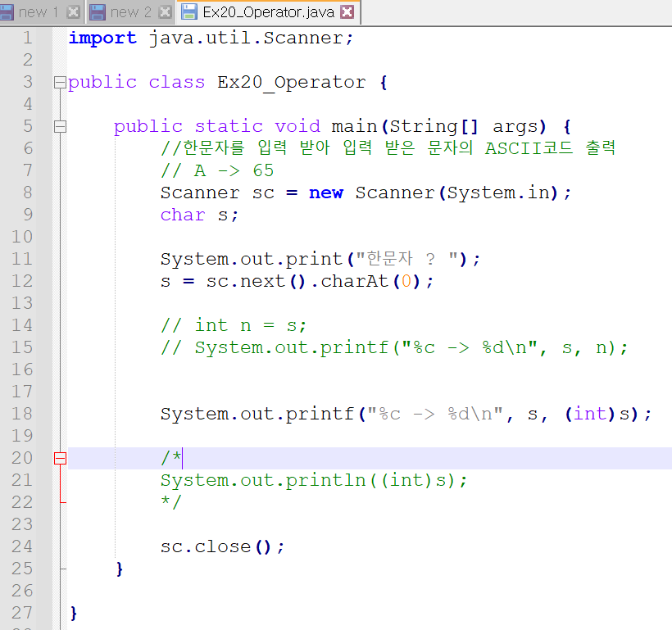
Task: Click the save icon on Ex20_Operator.java tab
Action: click(189, 12)
